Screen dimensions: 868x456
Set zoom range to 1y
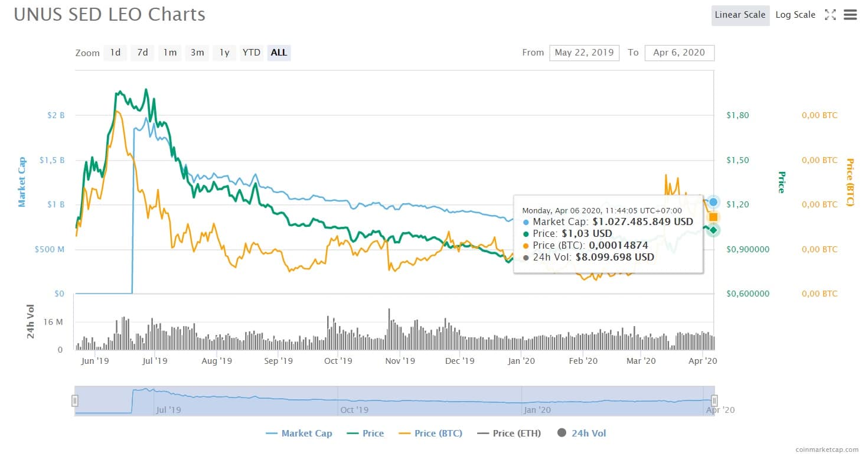coord(224,53)
